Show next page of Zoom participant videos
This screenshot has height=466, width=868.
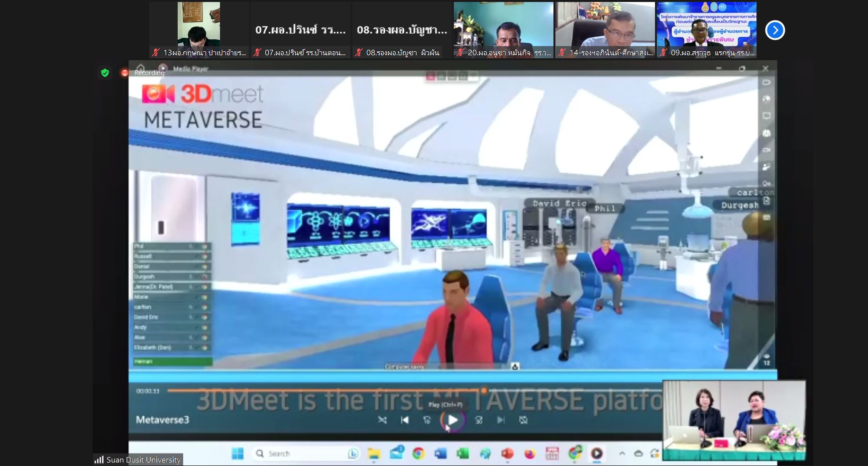[775, 30]
